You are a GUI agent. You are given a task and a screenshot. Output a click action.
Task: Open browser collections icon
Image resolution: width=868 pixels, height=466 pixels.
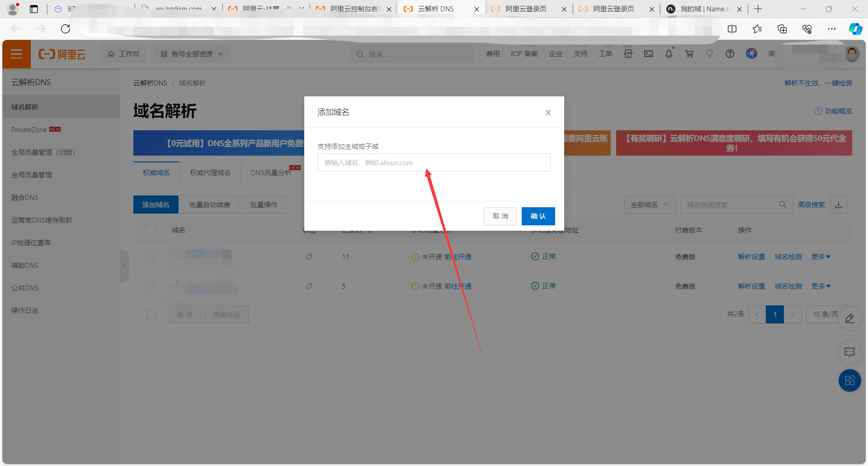click(782, 29)
